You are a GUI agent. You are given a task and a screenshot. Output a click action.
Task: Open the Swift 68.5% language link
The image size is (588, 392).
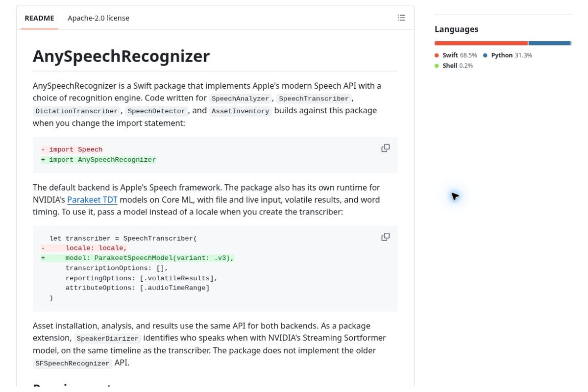(x=456, y=55)
